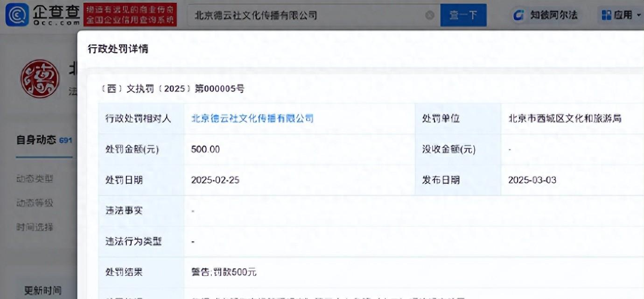Click the red 德云社 company seal logo
Image resolution: width=644 pixels, height=299 pixels.
point(40,79)
